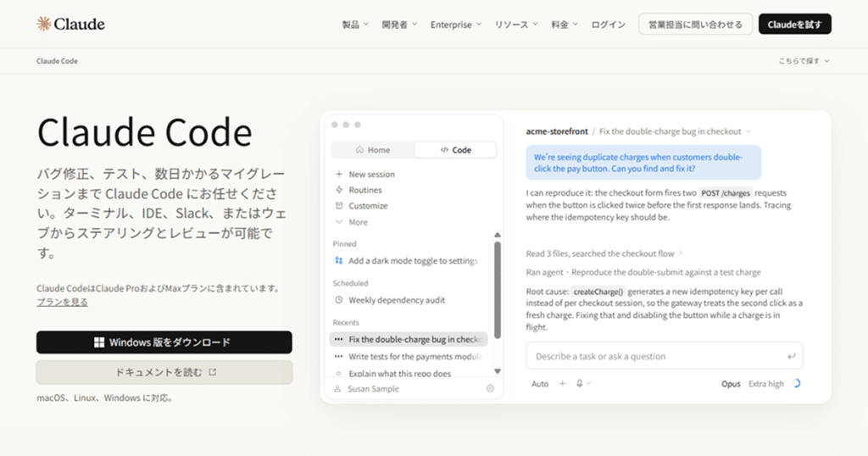Click Windows 版をダウンロード button
The height and width of the screenshot is (456, 868).
click(164, 342)
